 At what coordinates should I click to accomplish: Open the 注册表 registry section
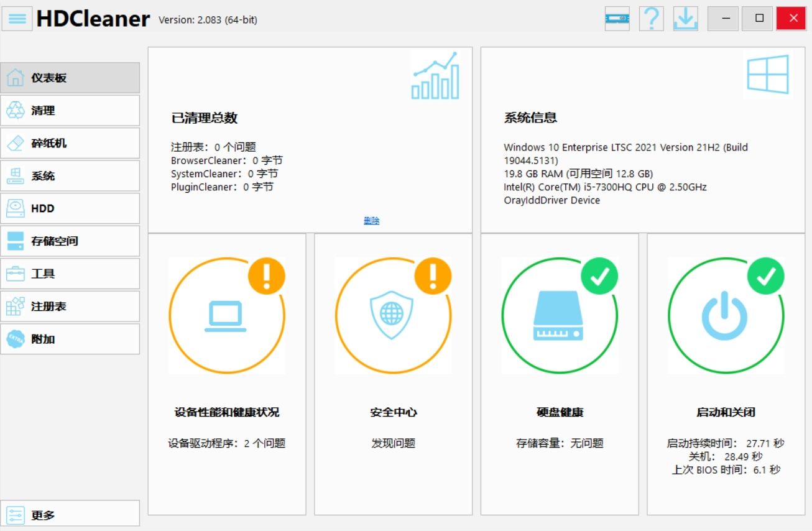(70, 307)
